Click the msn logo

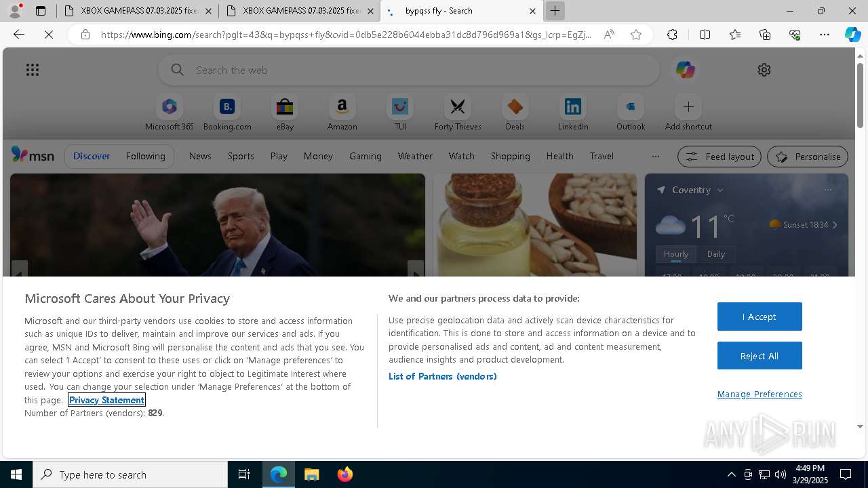(33, 156)
